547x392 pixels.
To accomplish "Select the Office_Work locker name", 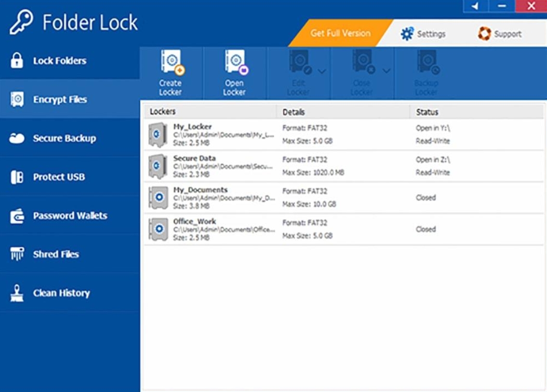I will (194, 221).
